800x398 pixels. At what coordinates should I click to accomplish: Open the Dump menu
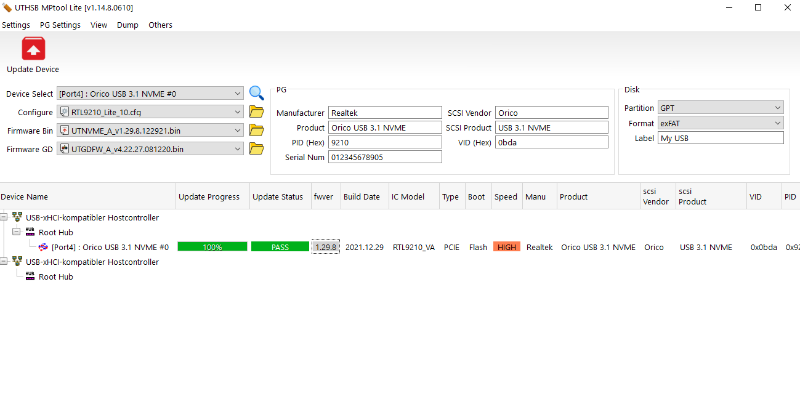(128, 25)
